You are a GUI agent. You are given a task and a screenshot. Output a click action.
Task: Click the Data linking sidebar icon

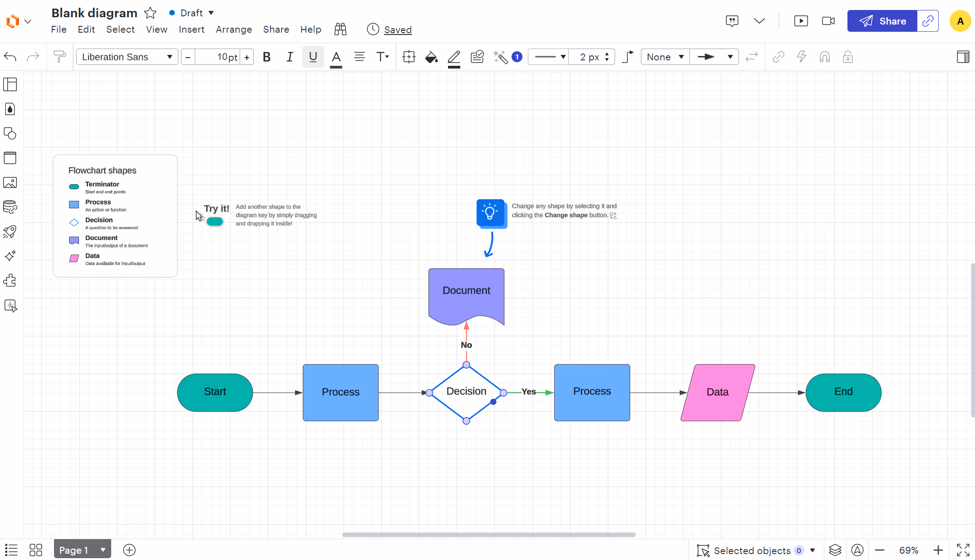pos(10,207)
